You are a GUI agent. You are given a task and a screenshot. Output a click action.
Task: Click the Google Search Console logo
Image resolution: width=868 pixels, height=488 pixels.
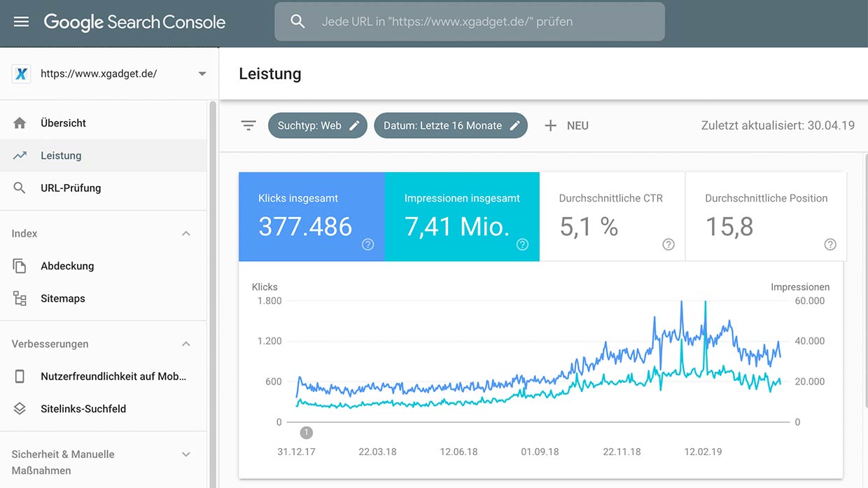(x=134, y=22)
